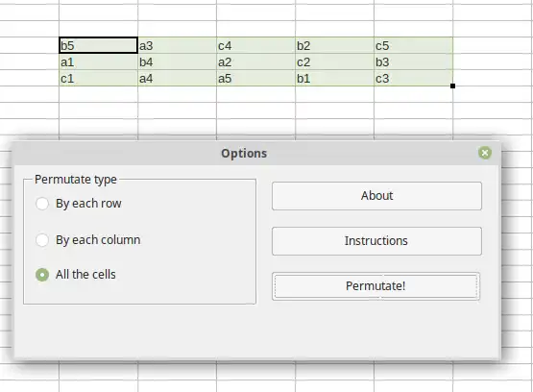Click the cell with b4

(x=177, y=61)
